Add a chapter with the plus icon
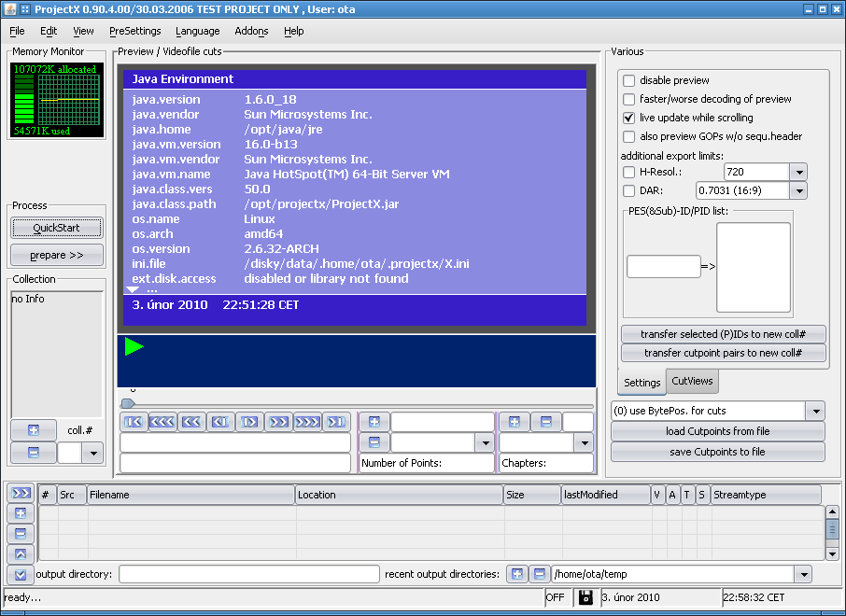Image resolution: width=846 pixels, height=616 pixels. pos(515,422)
